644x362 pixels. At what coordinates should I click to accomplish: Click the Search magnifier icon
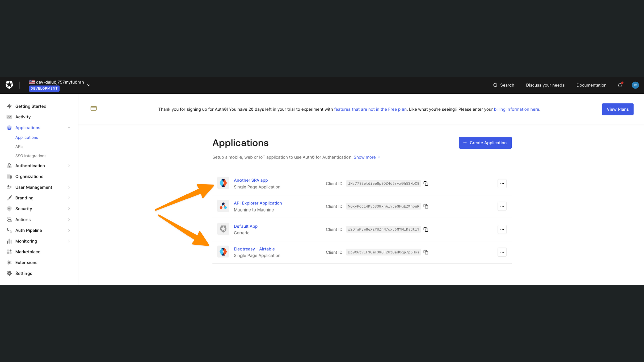coord(495,85)
